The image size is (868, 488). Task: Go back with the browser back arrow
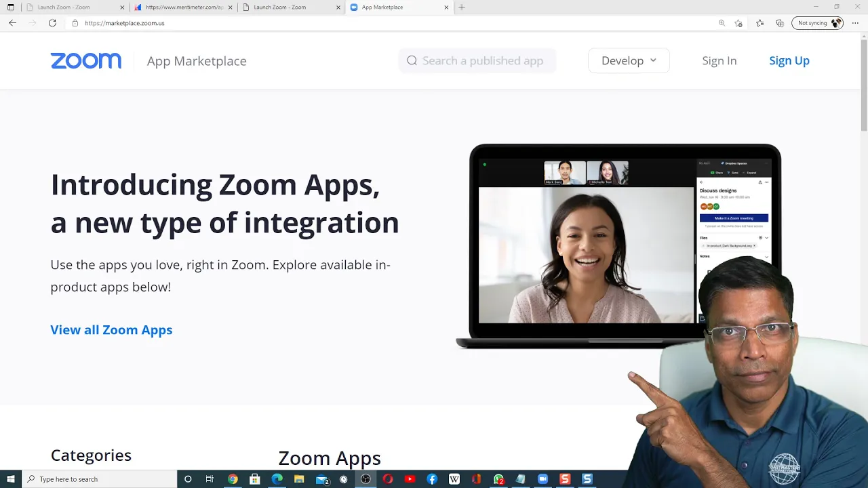click(x=12, y=23)
